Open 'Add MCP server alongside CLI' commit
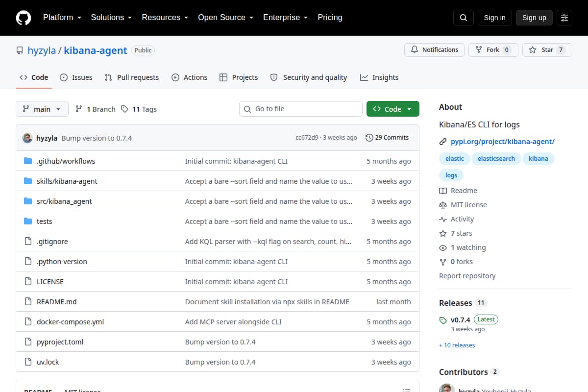This screenshot has width=588, height=392. click(x=233, y=322)
